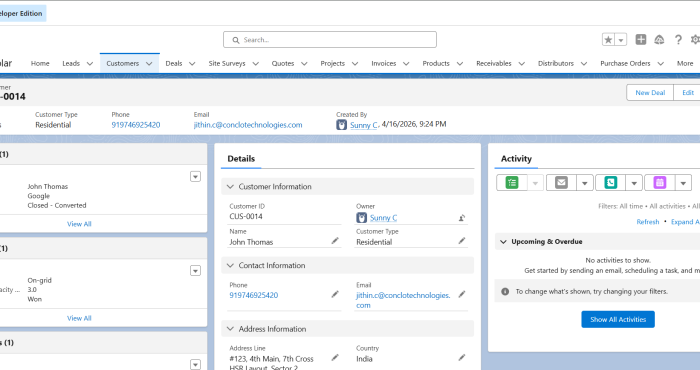This screenshot has width=700, height=370.
Task: Open the Favorites star icon
Action: click(608, 40)
